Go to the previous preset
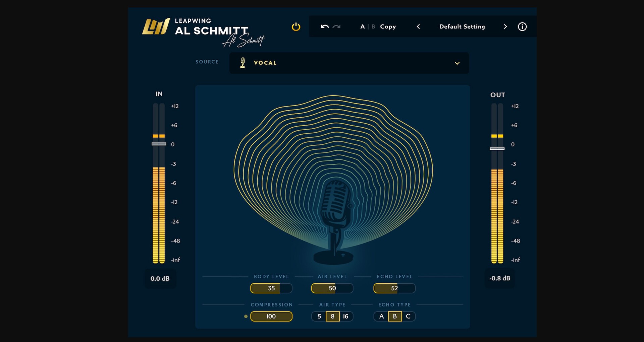Screen dimensions: 644x342 (x=418, y=26)
